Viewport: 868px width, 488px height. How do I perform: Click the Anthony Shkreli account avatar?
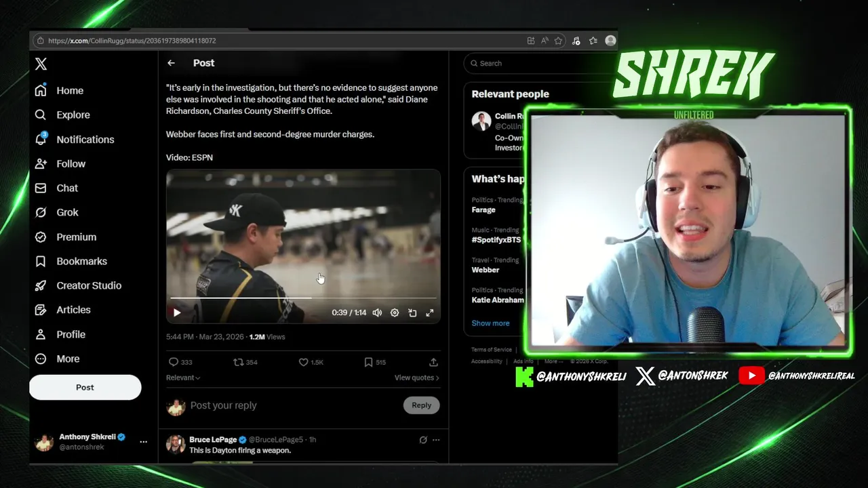pyautogui.click(x=44, y=442)
